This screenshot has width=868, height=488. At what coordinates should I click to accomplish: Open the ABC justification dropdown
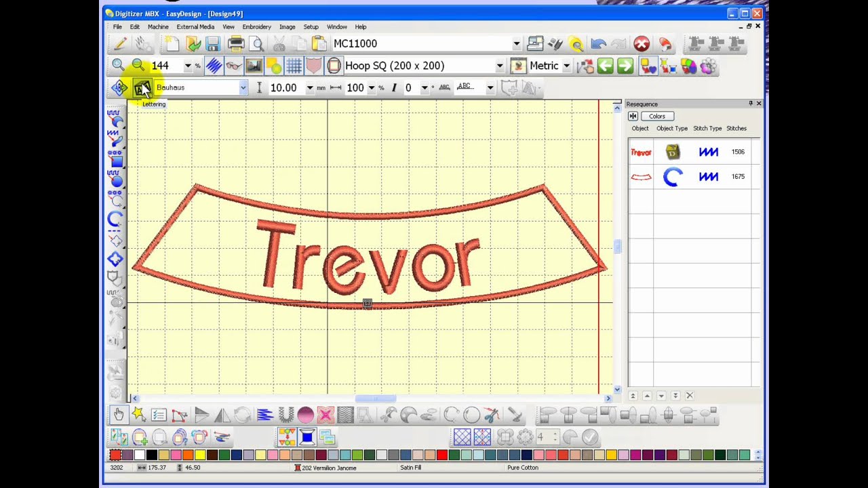coord(490,87)
